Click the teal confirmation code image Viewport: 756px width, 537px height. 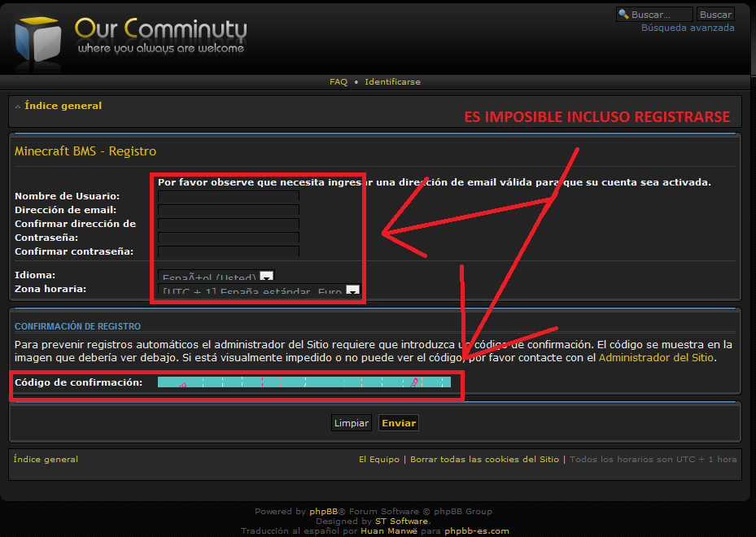point(304,382)
